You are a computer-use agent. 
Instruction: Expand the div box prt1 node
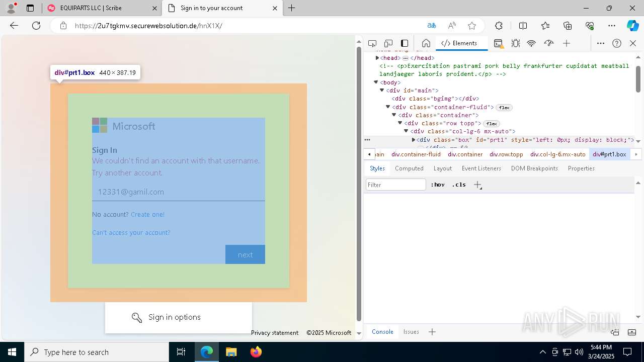[414, 140]
